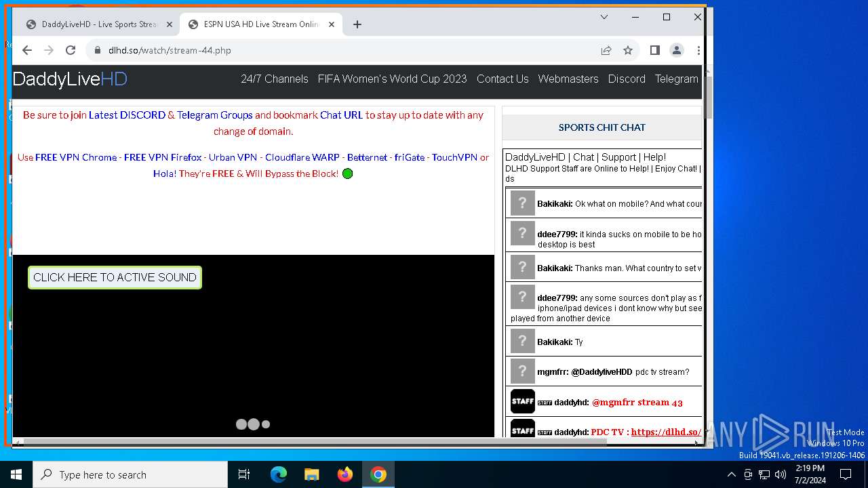This screenshot has width=868, height=488.
Task: Close the ESPN USA HD Live Stream tab
Action: tap(332, 24)
